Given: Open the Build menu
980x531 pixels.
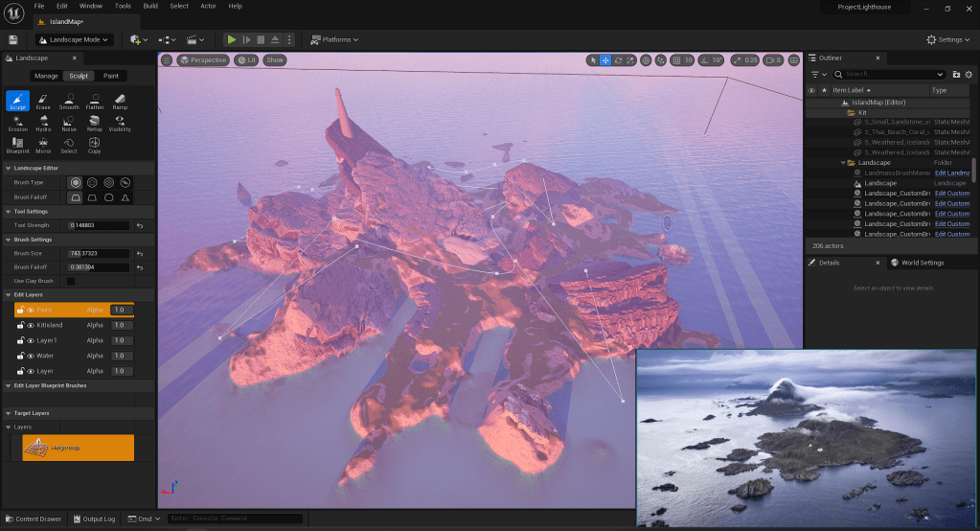Looking at the screenshot, I should coord(149,6).
